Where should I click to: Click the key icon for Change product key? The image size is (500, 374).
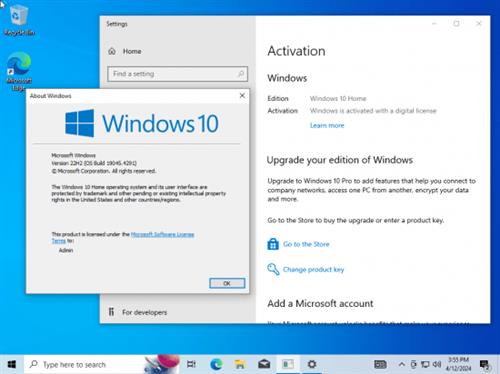click(x=273, y=269)
